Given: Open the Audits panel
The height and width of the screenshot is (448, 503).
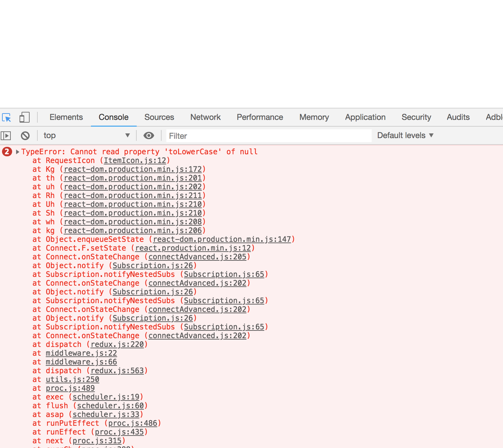Looking at the screenshot, I should tap(458, 117).
